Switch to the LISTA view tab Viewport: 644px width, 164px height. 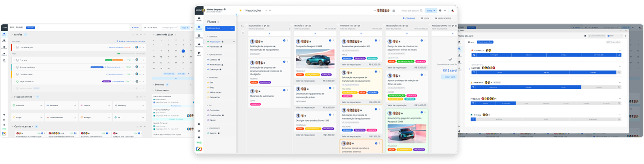coord(425,18)
